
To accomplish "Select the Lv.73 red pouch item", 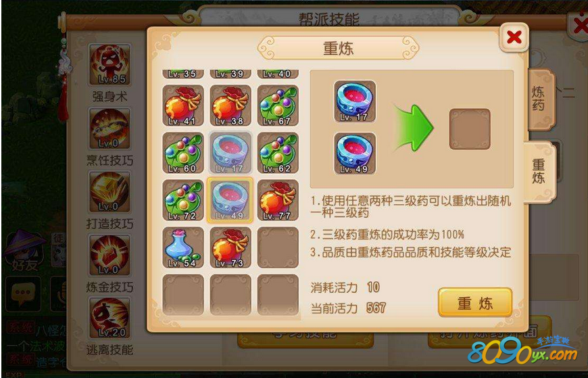I will point(230,247).
